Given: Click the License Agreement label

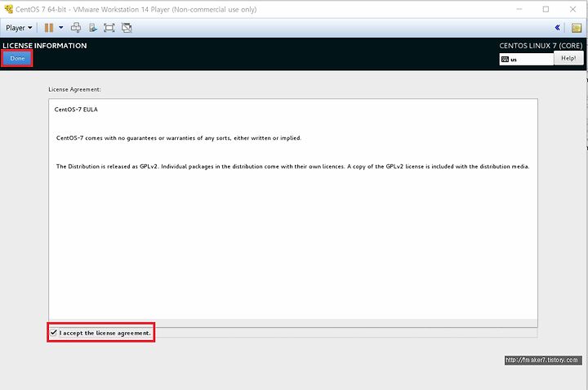Looking at the screenshot, I should tap(74, 89).
